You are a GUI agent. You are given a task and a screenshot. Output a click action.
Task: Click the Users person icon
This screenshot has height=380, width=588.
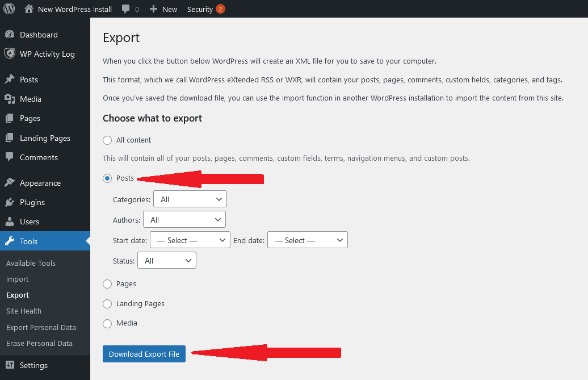pyautogui.click(x=10, y=222)
